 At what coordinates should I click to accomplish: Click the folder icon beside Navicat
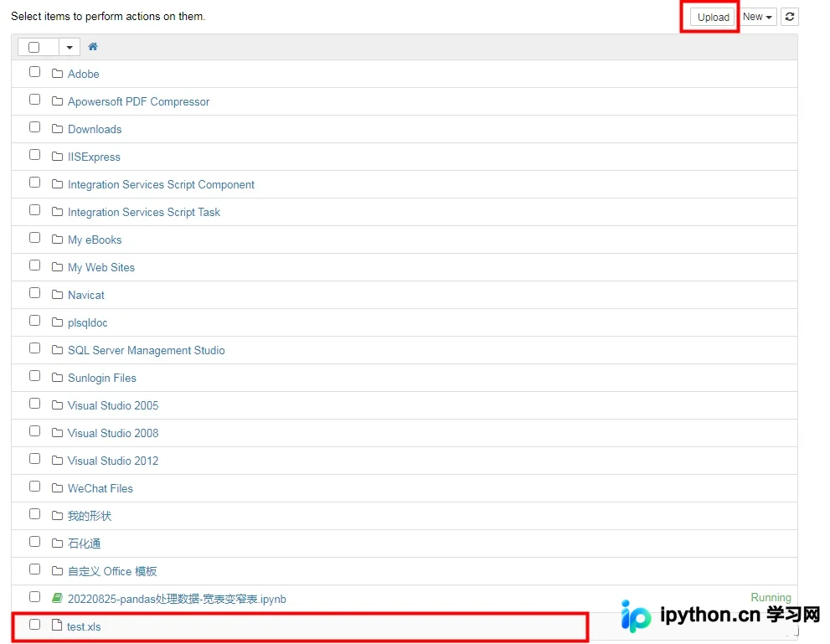[x=57, y=295]
